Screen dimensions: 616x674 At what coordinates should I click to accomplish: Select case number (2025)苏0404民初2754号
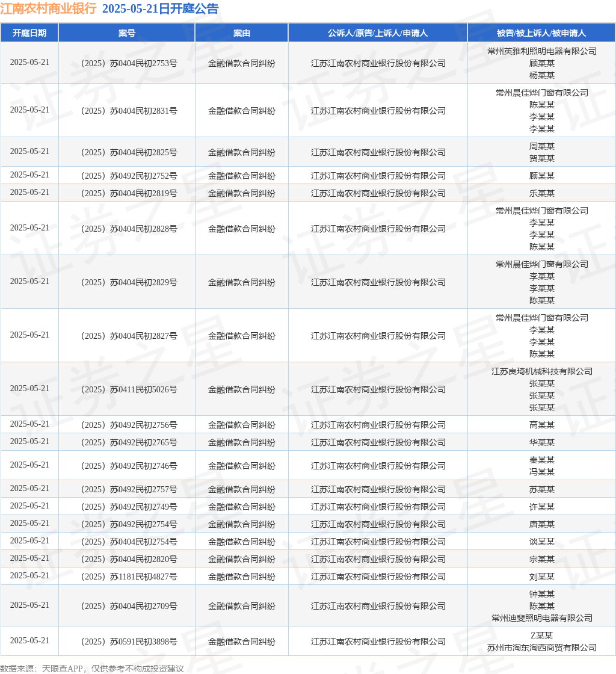tap(129, 542)
